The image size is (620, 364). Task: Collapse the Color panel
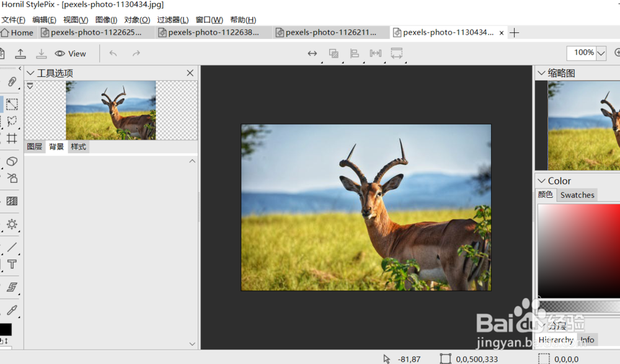(542, 181)
